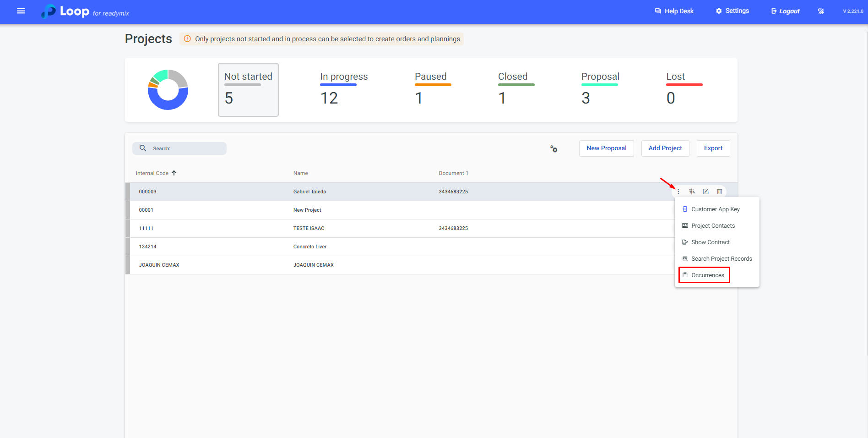Click the New Proposal button
The image size is (868, 438).
606,148
